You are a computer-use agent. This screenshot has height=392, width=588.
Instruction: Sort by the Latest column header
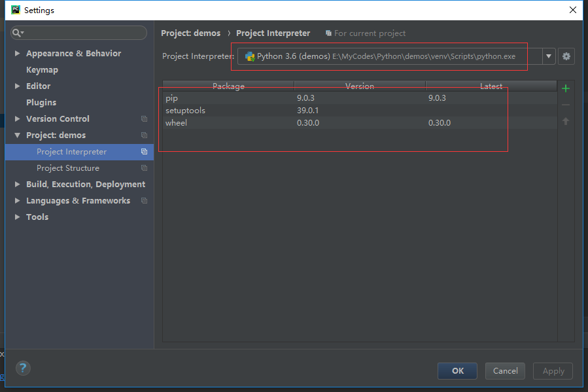click(x=491, y=86)
